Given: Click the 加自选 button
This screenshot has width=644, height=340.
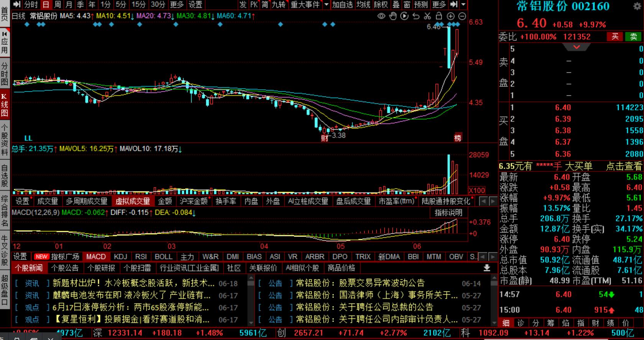Looking at the screenshot, I should 343,5.
